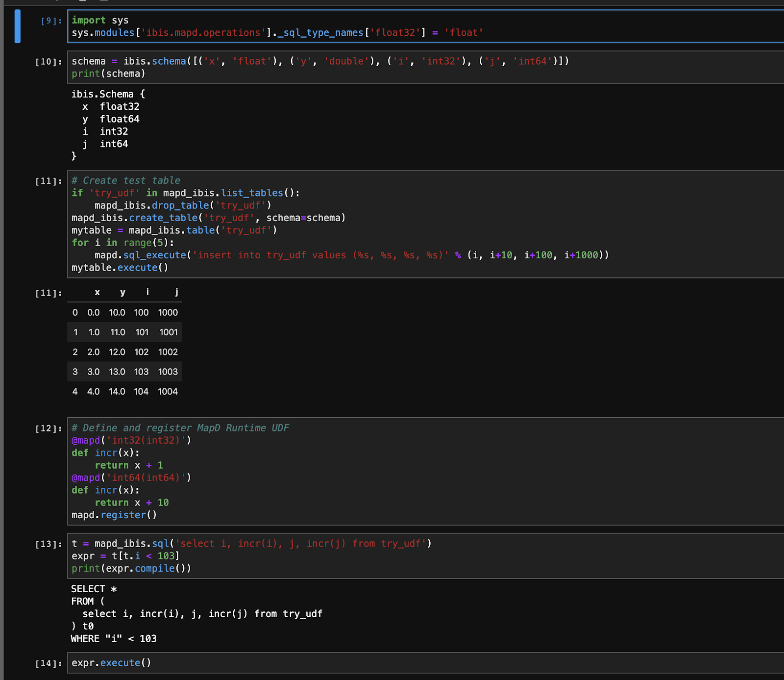Click table cell '14.0'
The height and width of the screenshot is (680, 784).
click(117, 392)
